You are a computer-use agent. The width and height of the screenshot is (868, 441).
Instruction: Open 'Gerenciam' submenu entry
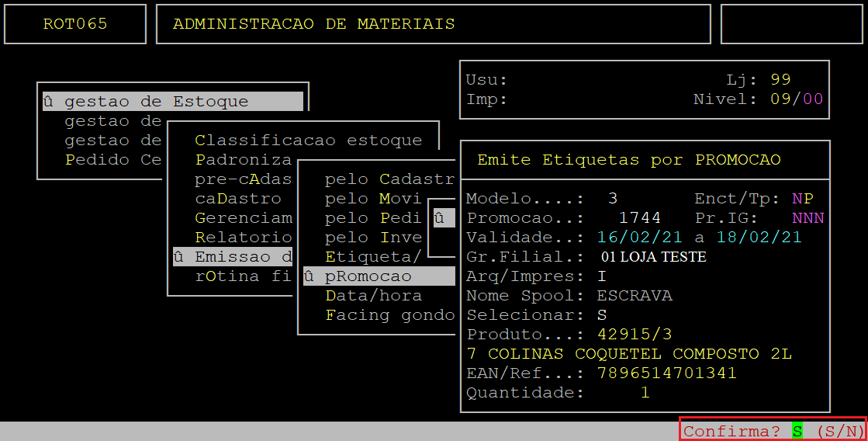point(243,218)
